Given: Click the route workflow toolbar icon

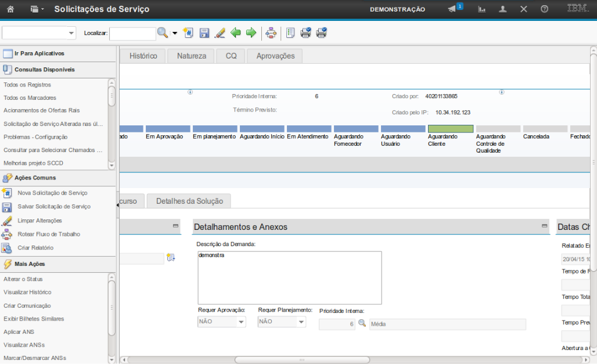Looking at the screenshot, I should [x=271, y=33].
